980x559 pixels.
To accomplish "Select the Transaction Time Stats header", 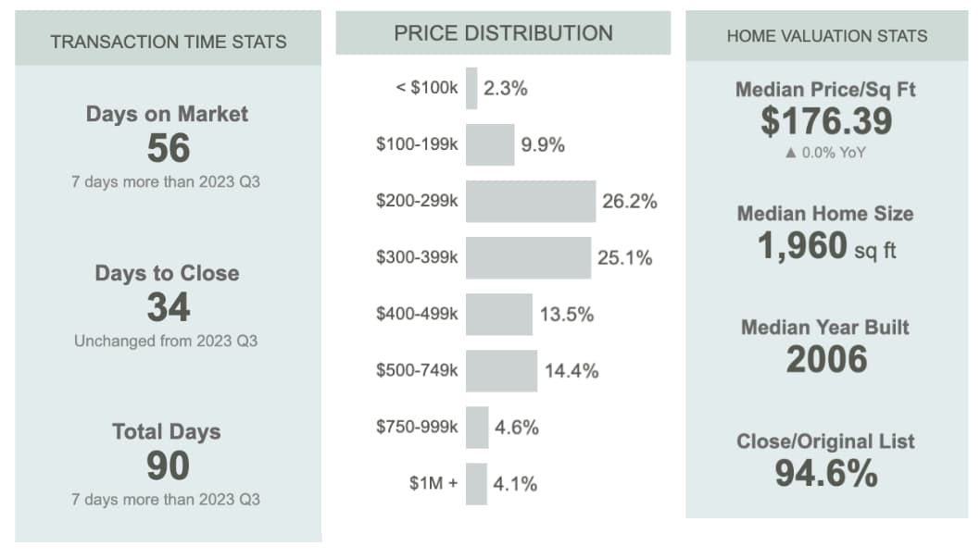I will tap(168, 42).
